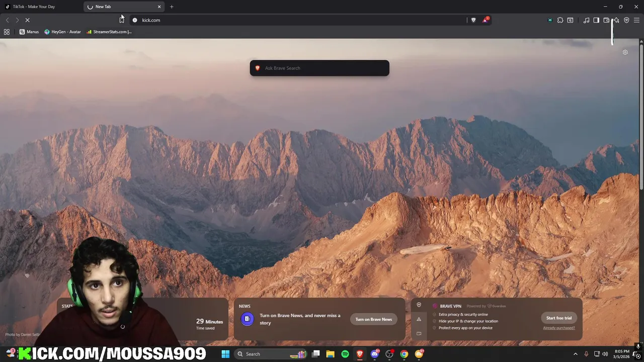Screen dimensions: 644x362
Task: Open the HeyGen - Avatar bookmark
Action: coord(62,32)
